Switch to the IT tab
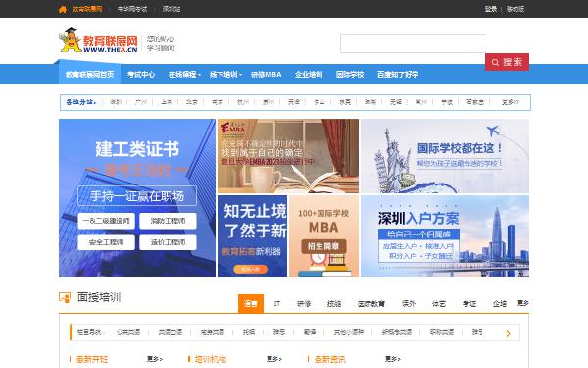Screen dimensions: 588x368 pos(277,304)
